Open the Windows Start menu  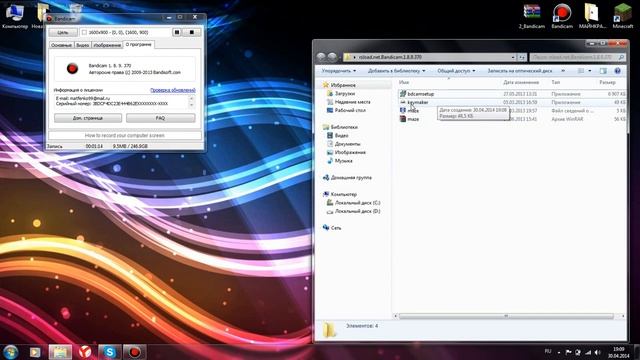click(x=11, y=352)
